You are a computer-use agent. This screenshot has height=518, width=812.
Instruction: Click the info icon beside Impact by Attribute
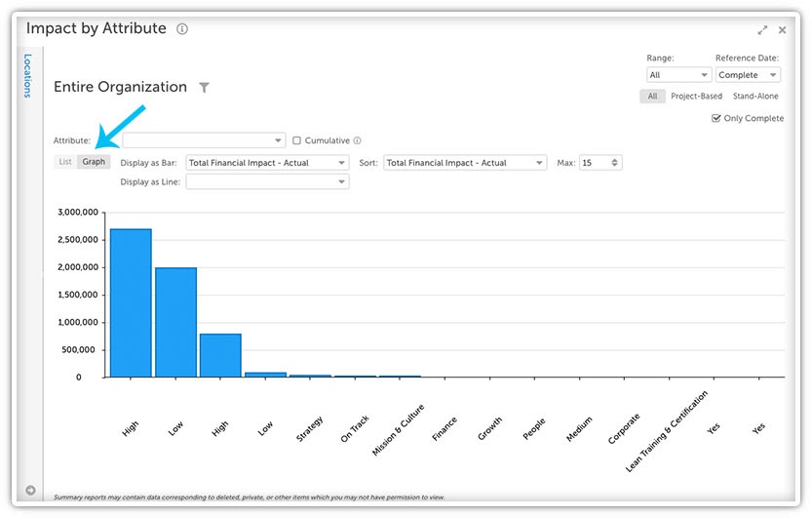coord(181,29)
